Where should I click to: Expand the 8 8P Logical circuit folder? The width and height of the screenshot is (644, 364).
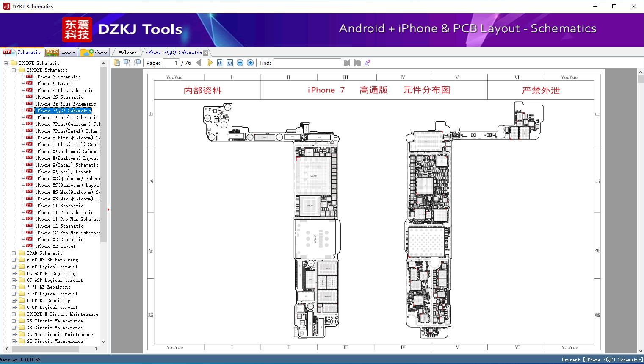point(14,307)
